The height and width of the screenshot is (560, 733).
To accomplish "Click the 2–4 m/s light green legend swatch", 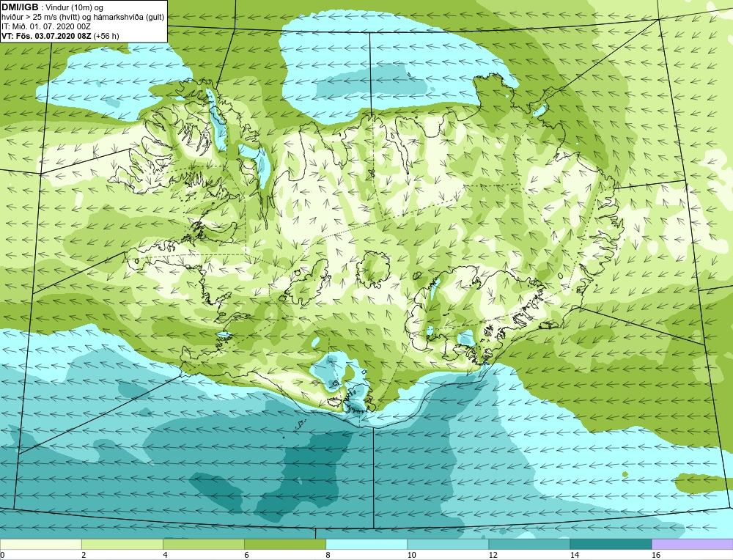I will click(122, 544).
